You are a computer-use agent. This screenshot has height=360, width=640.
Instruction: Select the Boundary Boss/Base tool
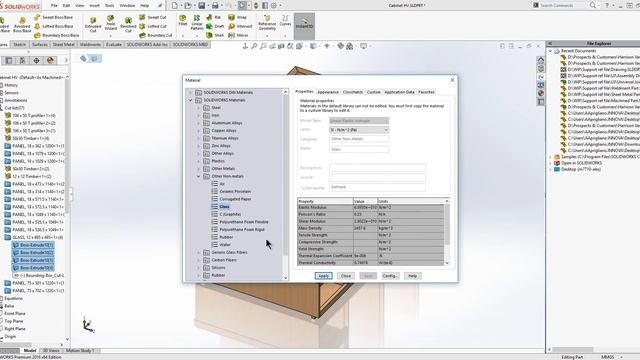tap(56, 35)
